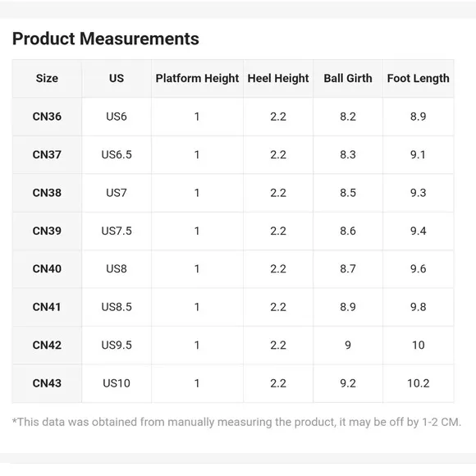
Task: Click the 8.9 ball girth value for CN41
Action: (348, 307)
